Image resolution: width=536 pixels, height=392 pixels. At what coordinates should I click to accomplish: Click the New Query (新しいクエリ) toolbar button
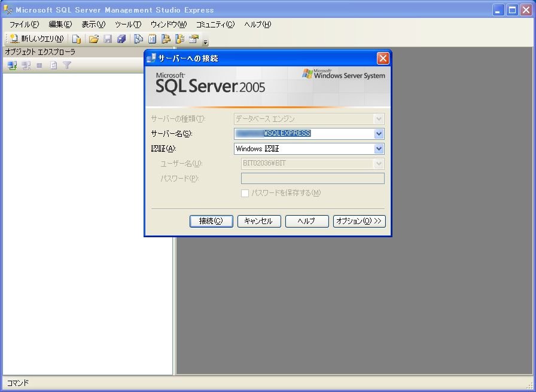[36, 39]
